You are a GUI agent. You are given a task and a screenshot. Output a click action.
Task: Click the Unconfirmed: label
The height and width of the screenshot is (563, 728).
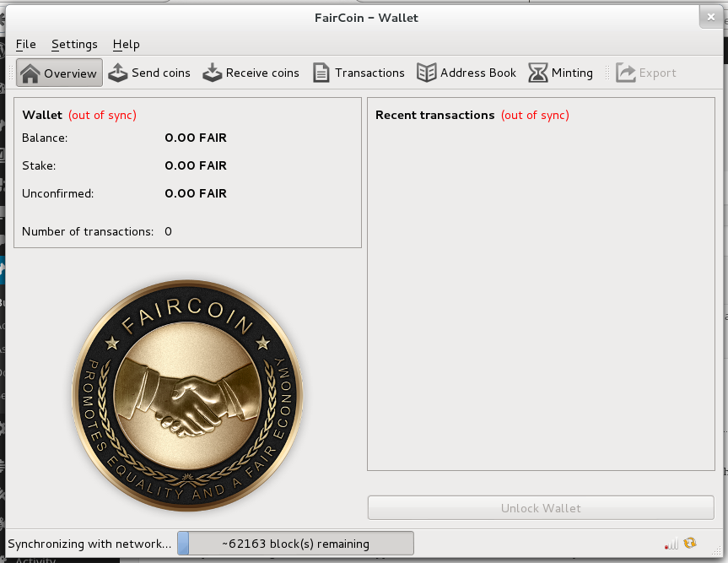coord(57,193)
